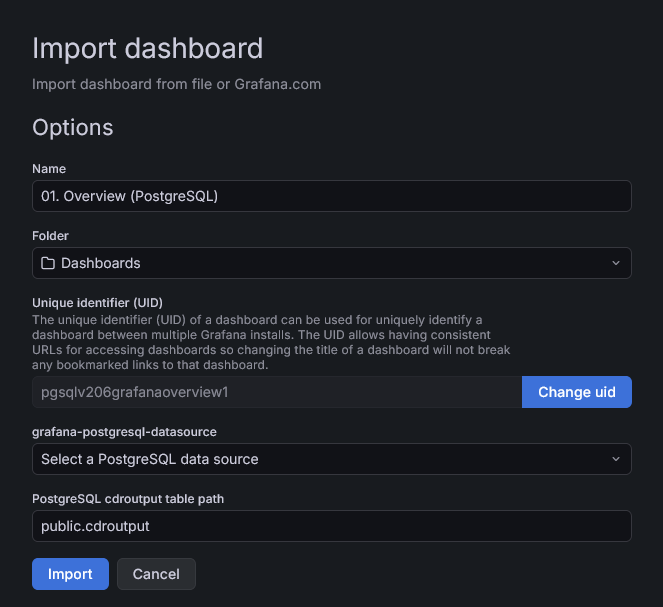Click the Name field label
This screenshot has width=663, height=607.
pyautogui.click(x=49, y=169)
